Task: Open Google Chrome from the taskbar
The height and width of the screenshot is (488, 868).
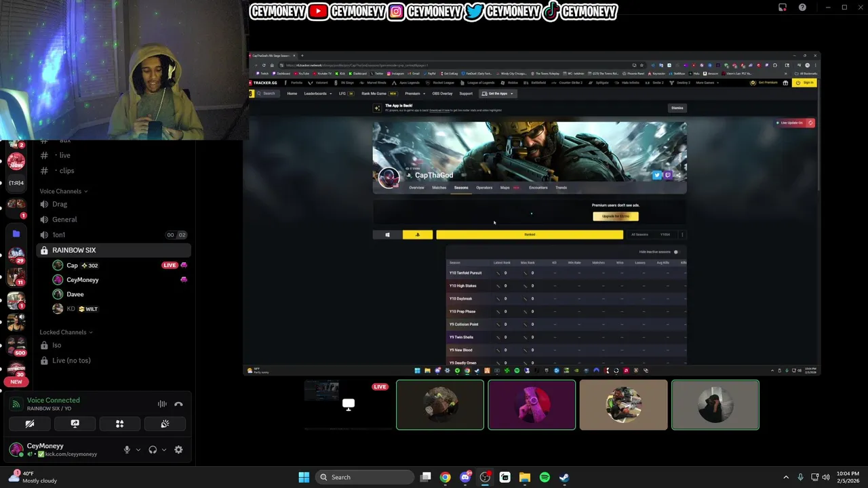Action: (x=445, y=477)
